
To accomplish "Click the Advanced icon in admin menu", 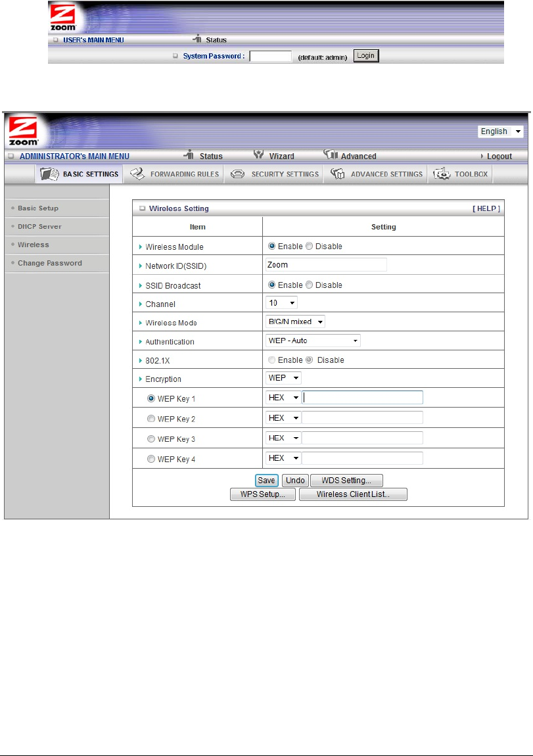I will click(x=331, y=154).
